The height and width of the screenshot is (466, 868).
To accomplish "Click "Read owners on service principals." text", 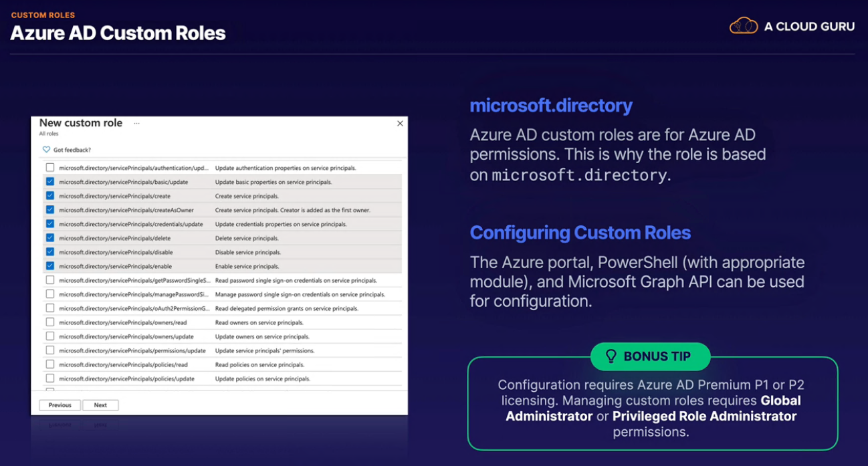I will [x=259, y=322].
